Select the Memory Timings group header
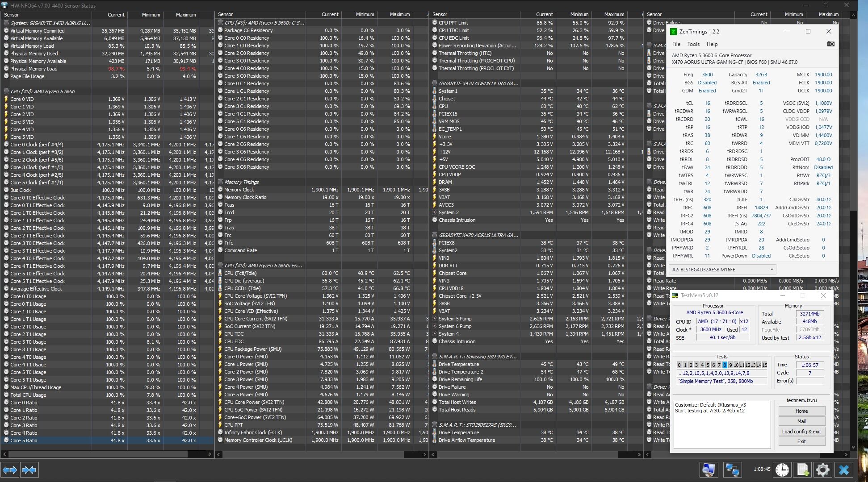This screenshot has width=868, height=482. tap(322, 182)
